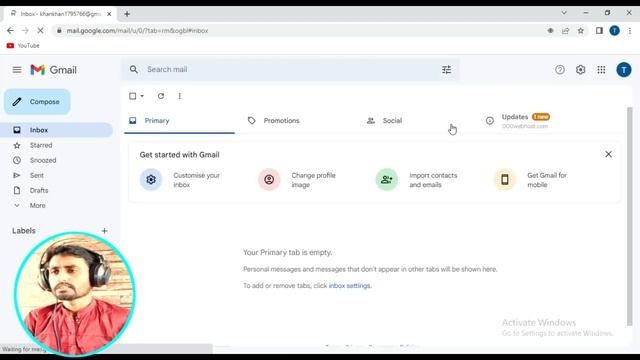The image size is (640, 360).
Task: Open the inbox settings link
Action: pos(349,286)
